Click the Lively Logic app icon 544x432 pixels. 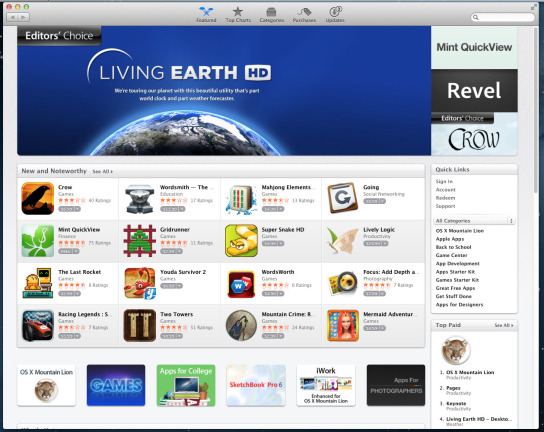(342, 240)
